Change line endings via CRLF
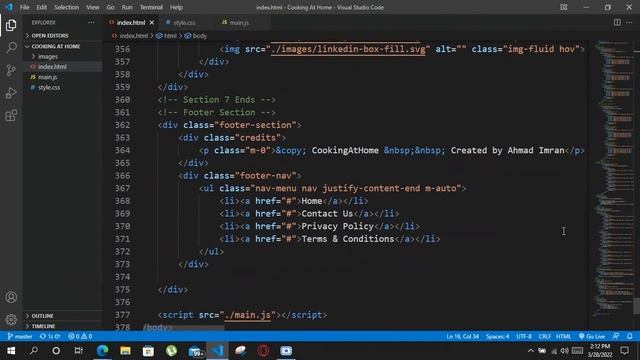The height and width of the screenshot is (360, 640). [544, 336]
